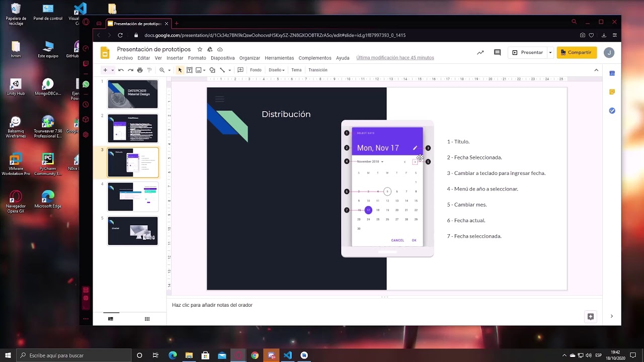Click the new slide plus button
This screenshot has width=644, height=362.
tap(105, 70)
